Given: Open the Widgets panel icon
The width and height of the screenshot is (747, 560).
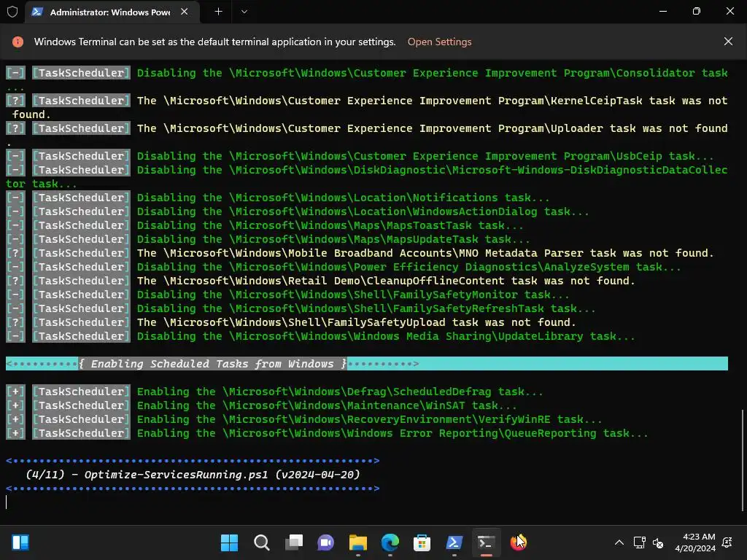Looking at the screenshot, I should point(20,542).
